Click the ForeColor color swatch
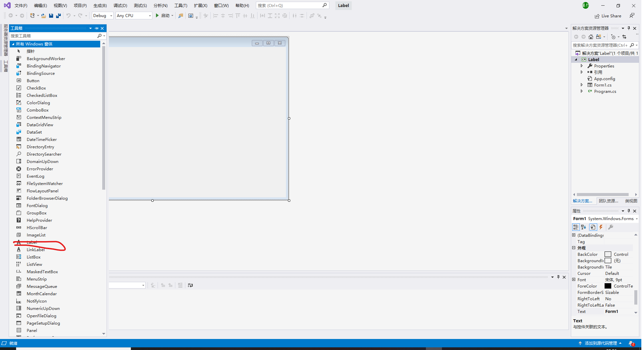 608,286
